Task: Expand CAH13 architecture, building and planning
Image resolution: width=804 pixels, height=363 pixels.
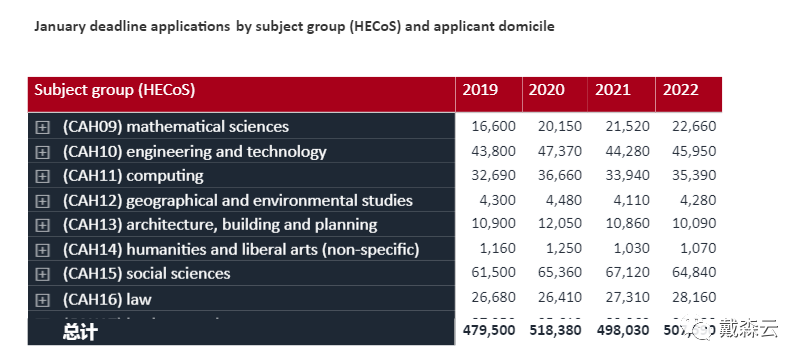Action: click(x=42, y=226)
